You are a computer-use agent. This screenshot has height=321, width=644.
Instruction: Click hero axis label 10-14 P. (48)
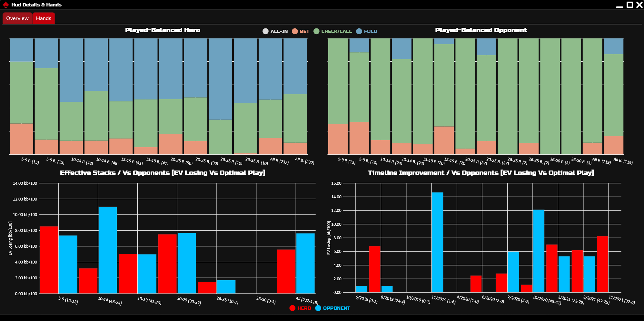click(x=82, y=161)
